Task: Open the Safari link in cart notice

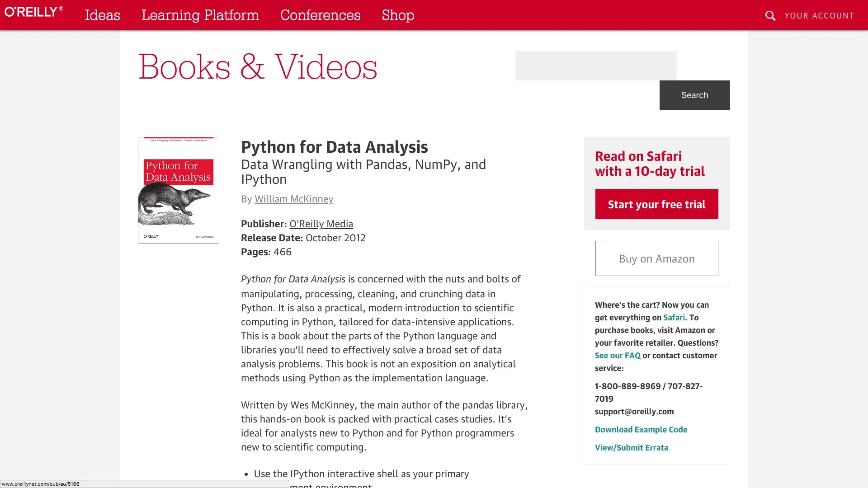Action: 674,318
